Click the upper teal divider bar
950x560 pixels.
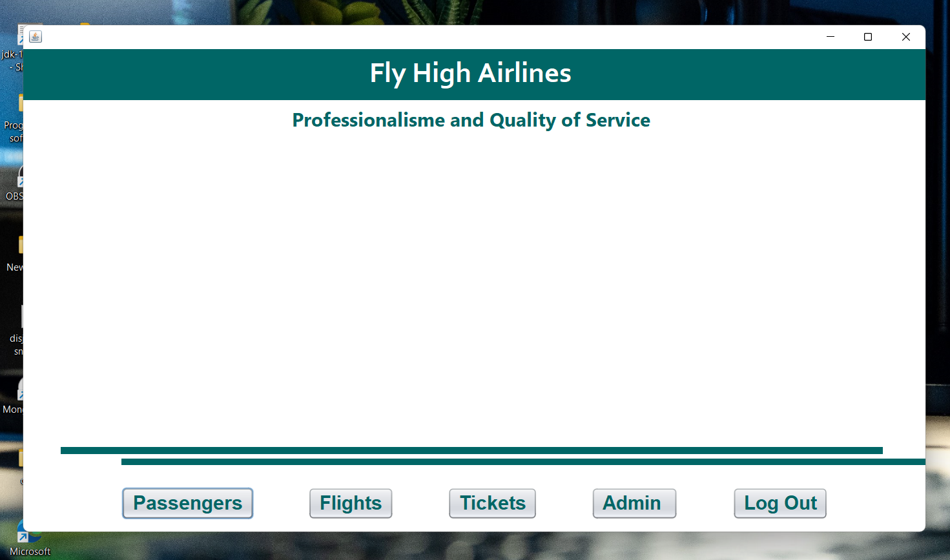coord(471,450)
